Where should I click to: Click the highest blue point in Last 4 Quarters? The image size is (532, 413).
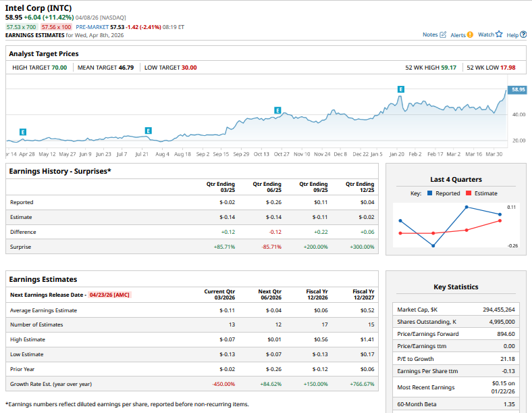(467, 207)
